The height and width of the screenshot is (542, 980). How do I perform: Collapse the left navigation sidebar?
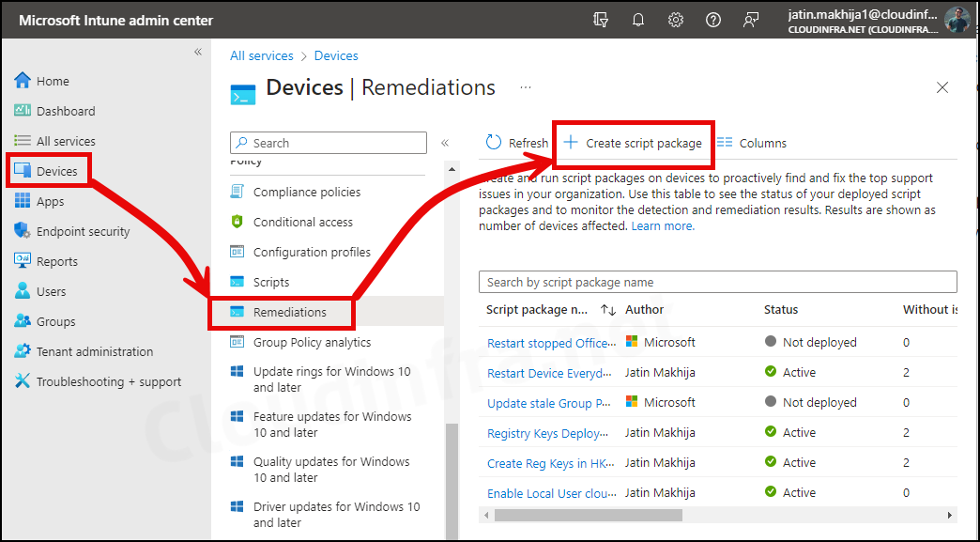[x=198, y=52]
